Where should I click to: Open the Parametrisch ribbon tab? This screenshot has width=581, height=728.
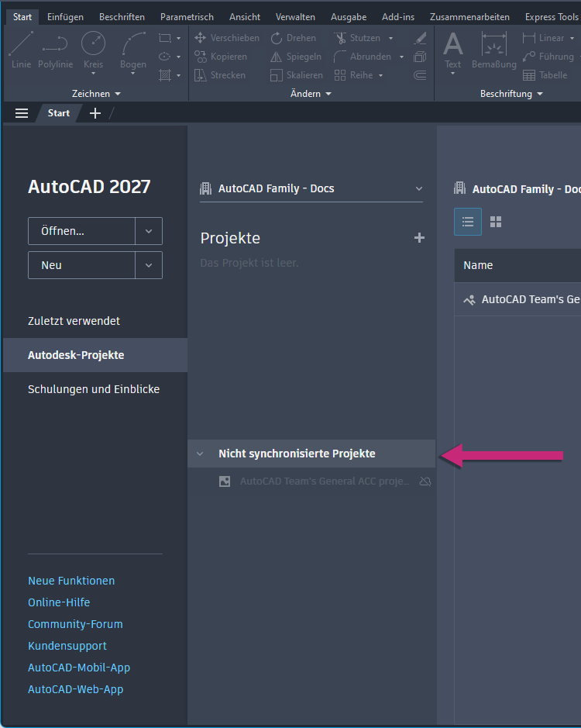tap(187, 17)
